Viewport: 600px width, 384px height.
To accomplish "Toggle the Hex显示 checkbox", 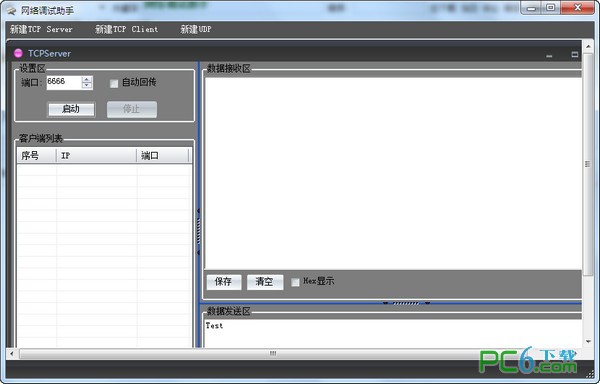I will pos(295,282).
